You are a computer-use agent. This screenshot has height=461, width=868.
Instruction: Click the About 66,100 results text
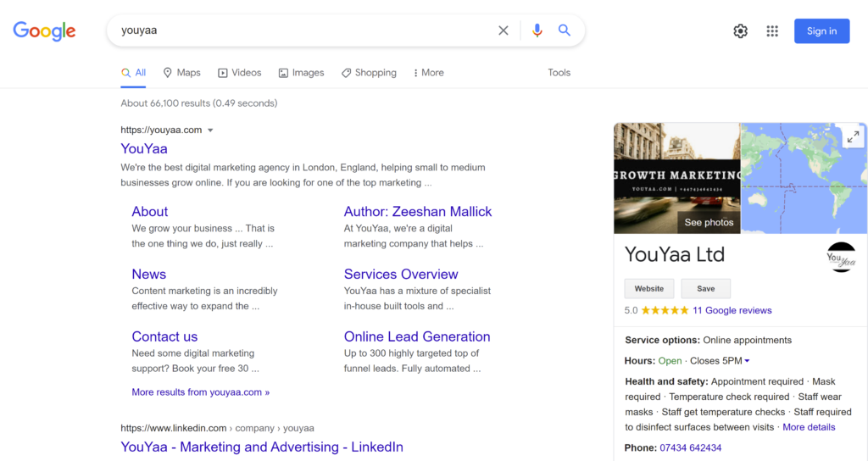(x=198, y=103)
